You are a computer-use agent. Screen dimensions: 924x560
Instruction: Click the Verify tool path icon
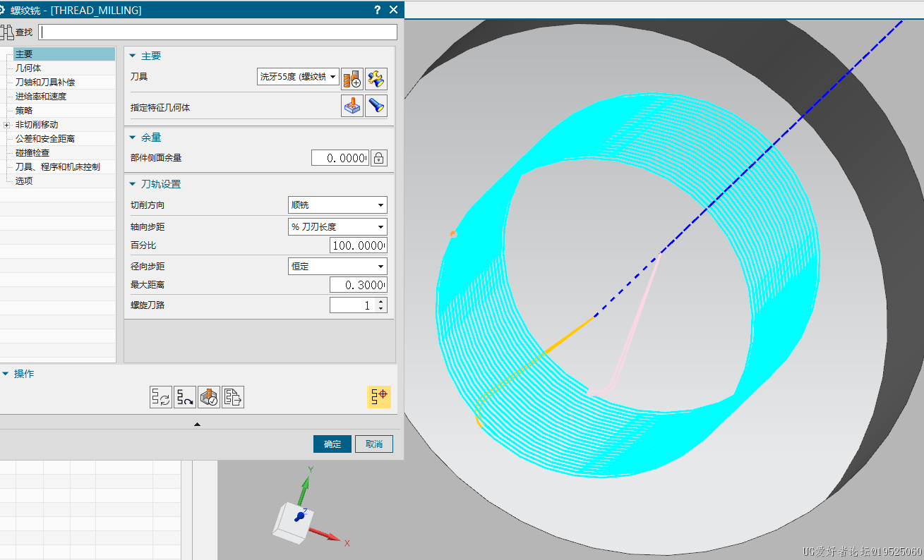209,397
